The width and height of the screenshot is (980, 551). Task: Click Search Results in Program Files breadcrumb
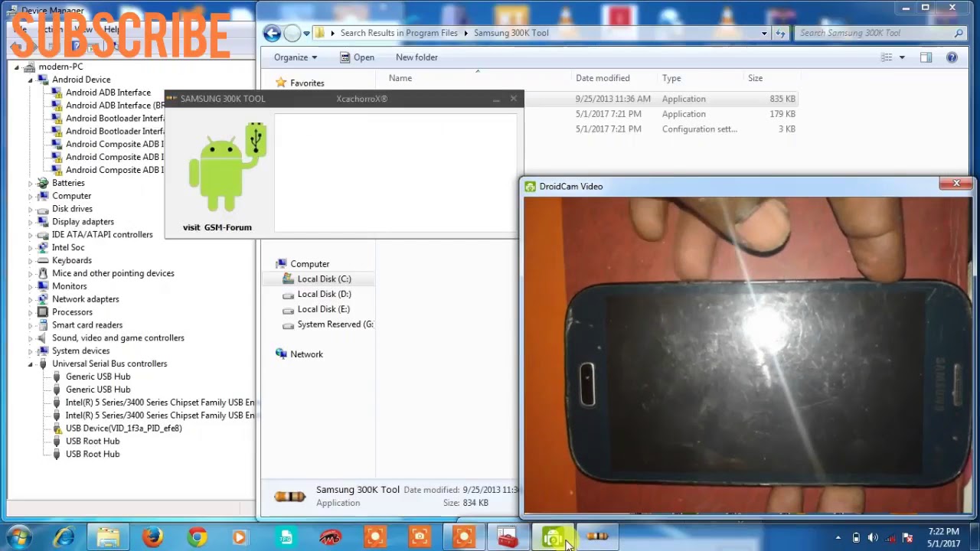point(399,33)
